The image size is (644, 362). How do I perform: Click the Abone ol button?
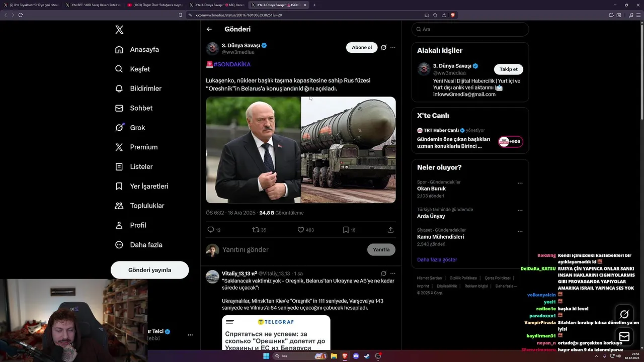(x=362, y=47)
